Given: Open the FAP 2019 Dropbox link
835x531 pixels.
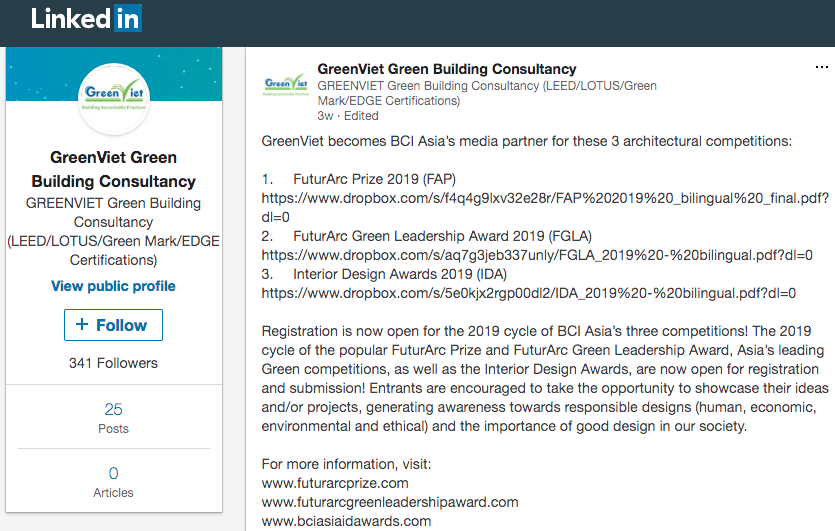Looking at the screenshot, I should (x=545, y=207).
